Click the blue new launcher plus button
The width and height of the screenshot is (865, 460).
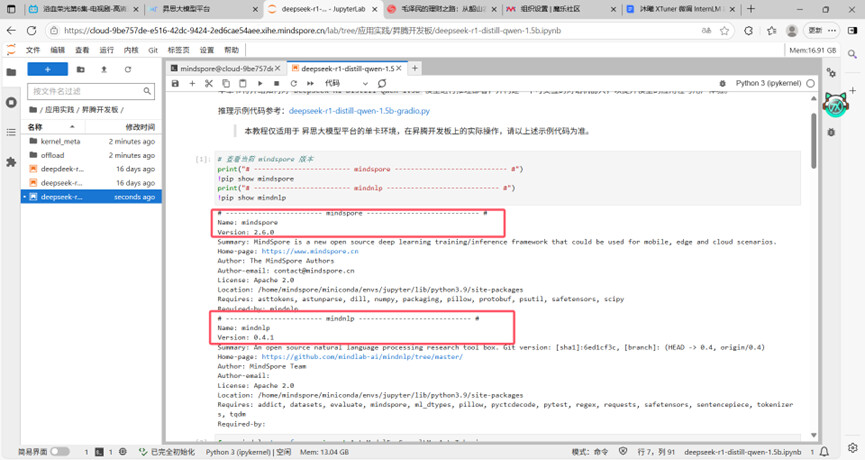pyautogui.click(x=47, y=70)
